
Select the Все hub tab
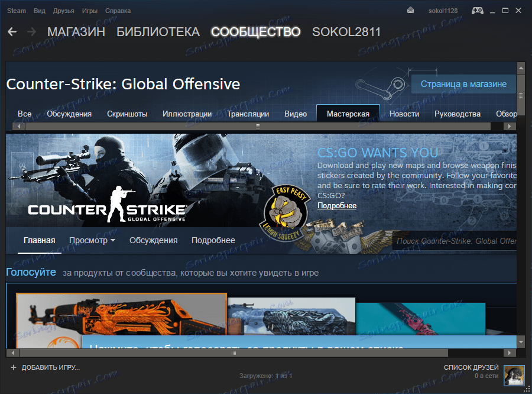[x=24, y=114]
